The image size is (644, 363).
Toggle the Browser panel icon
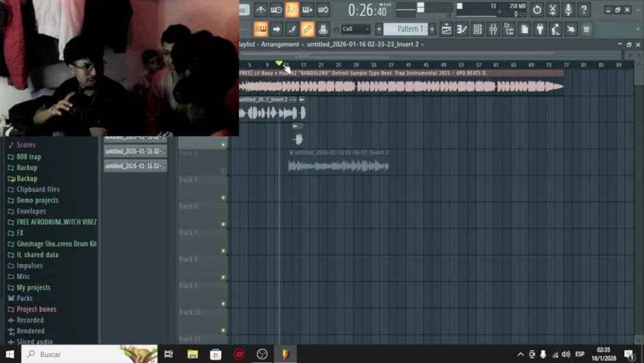(509, 29)
